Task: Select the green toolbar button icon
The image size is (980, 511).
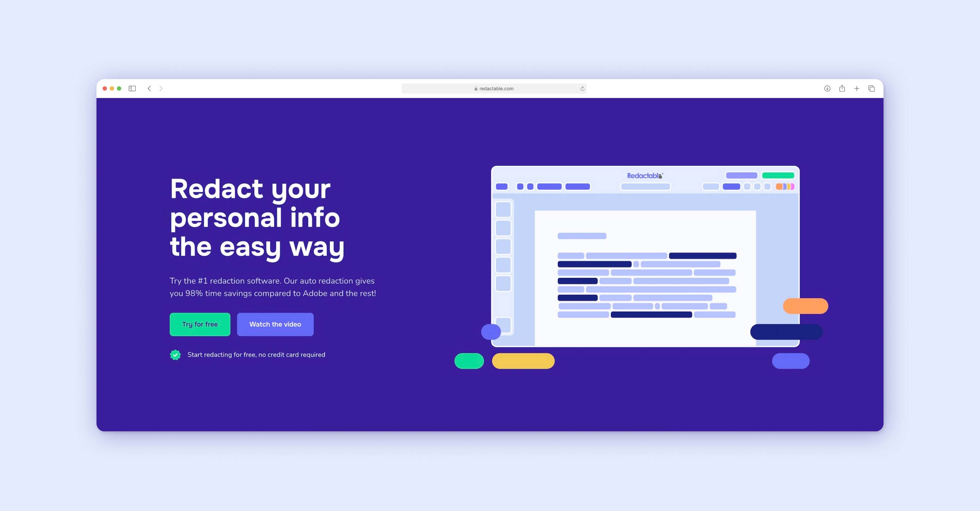Action: 779,175
